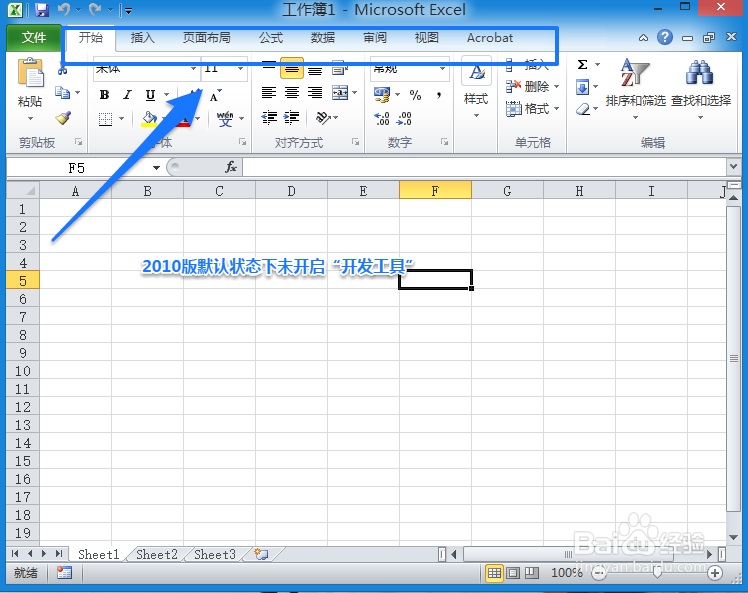Click the Copy icon in clipboard group
The height and width of the screenshot is (593, 748).
(62, 93)
